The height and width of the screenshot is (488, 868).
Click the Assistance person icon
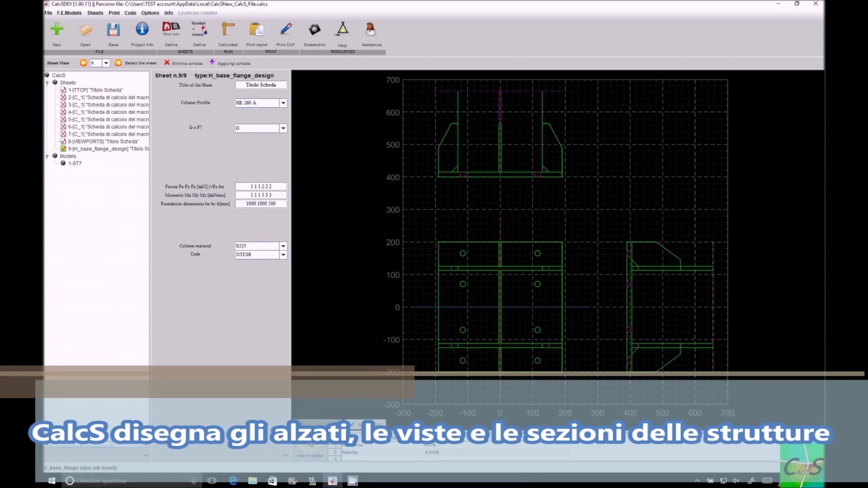click(371, 29)
